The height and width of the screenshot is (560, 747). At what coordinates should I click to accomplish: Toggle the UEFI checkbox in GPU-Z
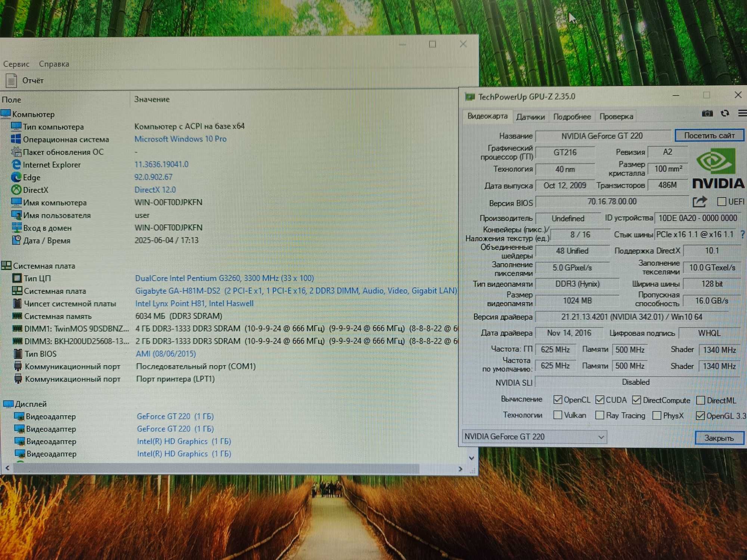[722, 202]
